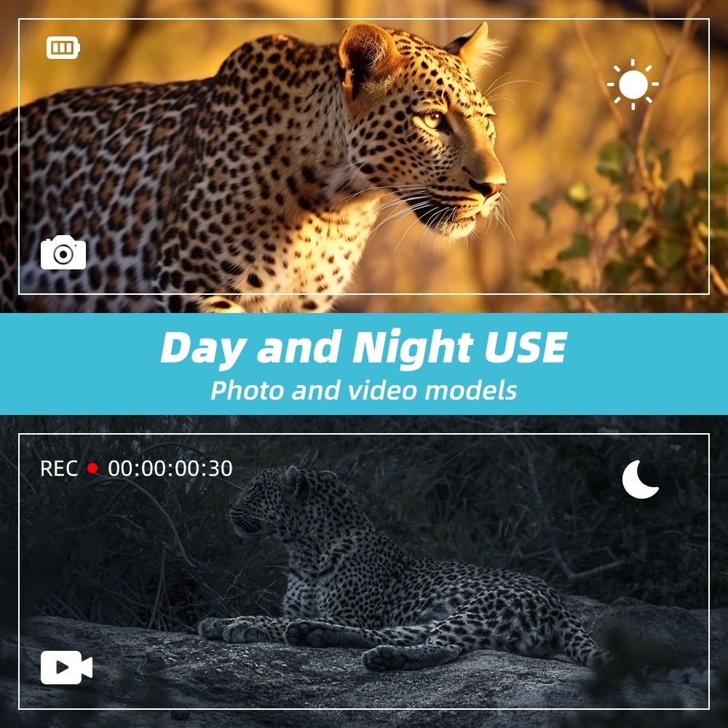
Task: Select the crescent moon night icon
Action: [640, 479]
